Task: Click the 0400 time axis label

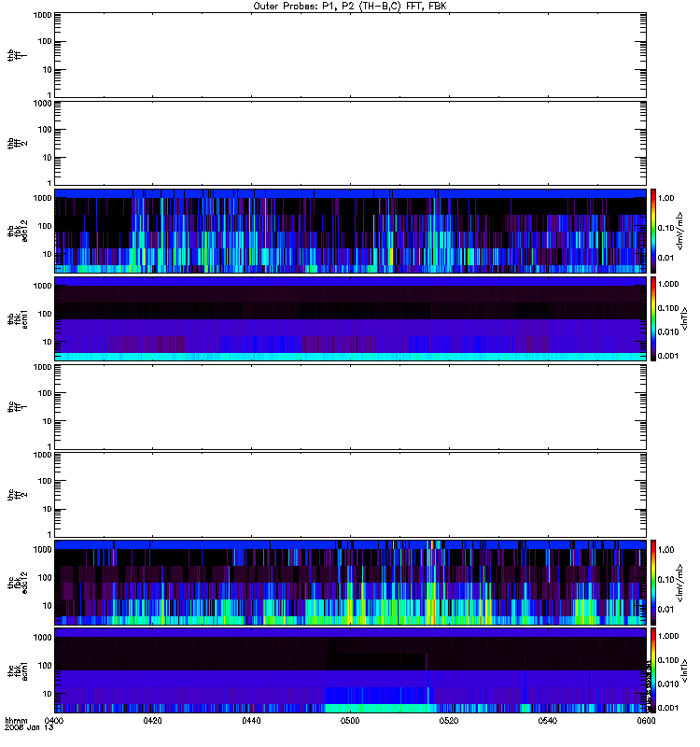Action: coord(53,721)
